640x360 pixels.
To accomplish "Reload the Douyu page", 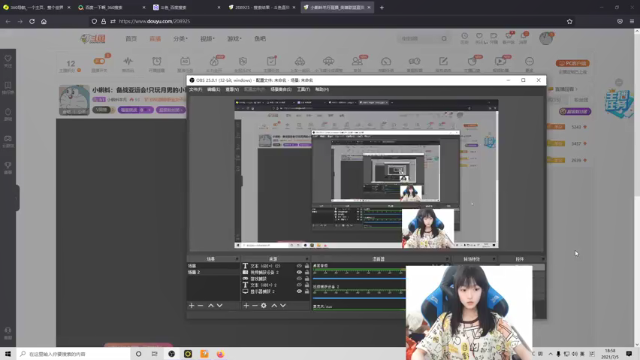I will [32, 21].
